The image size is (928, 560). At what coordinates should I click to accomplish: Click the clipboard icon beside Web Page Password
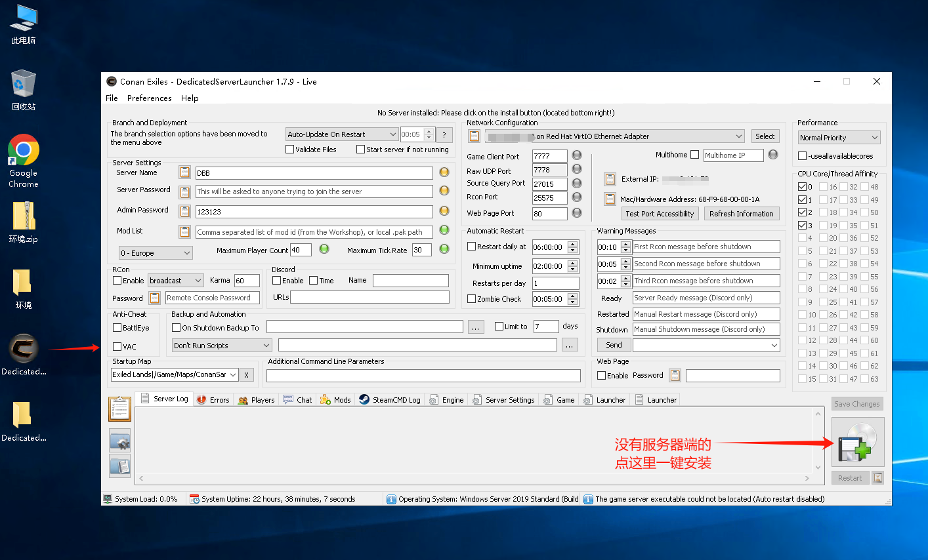[675, 375]
